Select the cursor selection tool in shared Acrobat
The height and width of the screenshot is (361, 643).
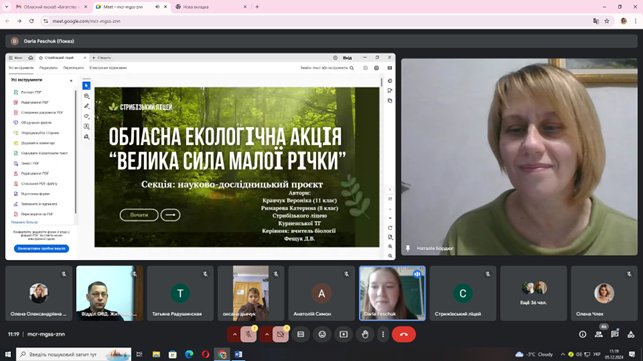point(86,86)
